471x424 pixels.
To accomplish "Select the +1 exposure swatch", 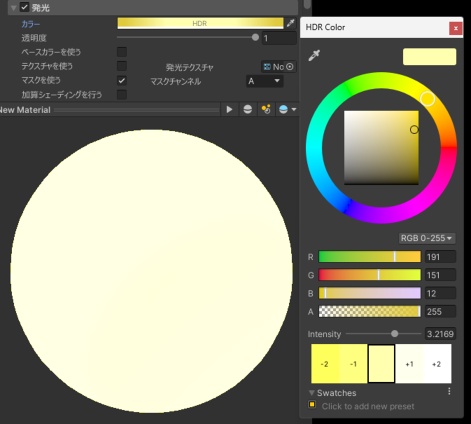I will click(409, 364).
